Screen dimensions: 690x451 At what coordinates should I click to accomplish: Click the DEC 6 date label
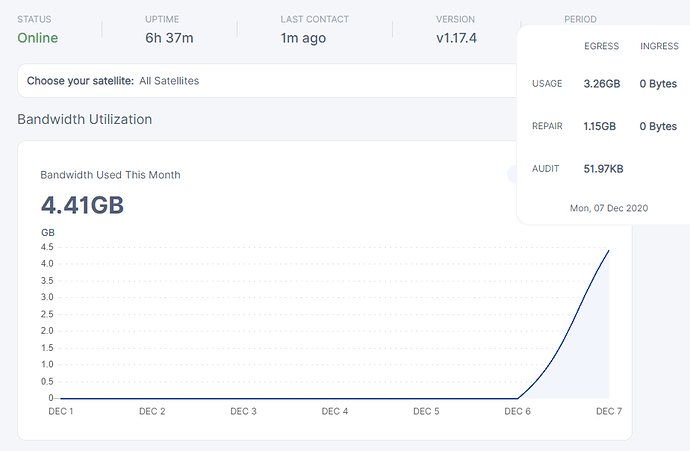click(x=517, y=411)
